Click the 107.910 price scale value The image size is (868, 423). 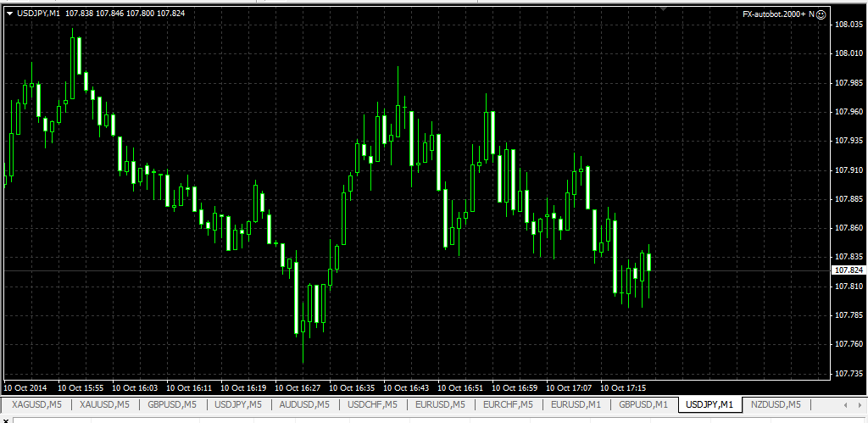pos(849,170)
